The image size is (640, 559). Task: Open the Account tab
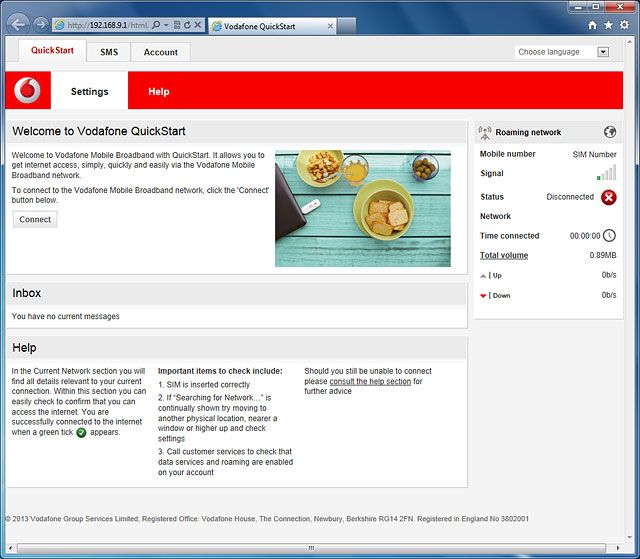[x=160, y=52]
